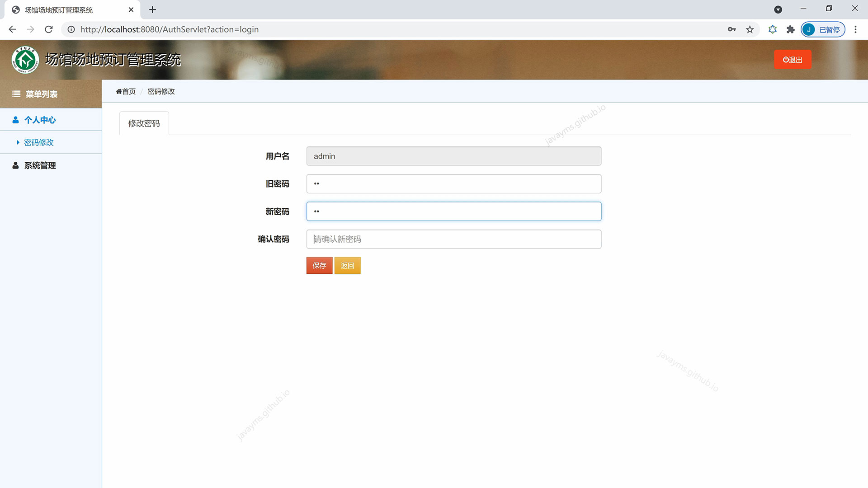
Task: Switch to the 修改密码 tab
Action: tap(144, 123)
